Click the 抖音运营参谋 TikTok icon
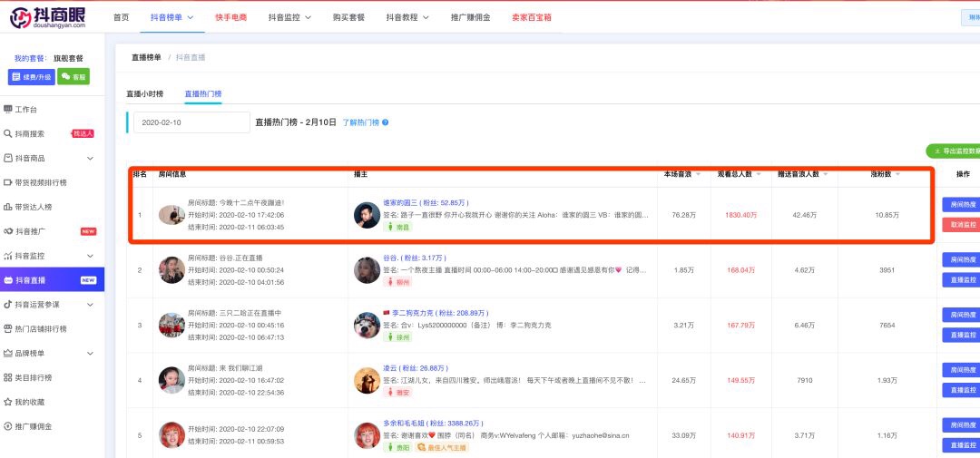The width and height of the screenshot is (980, 458). pos(8,305)
